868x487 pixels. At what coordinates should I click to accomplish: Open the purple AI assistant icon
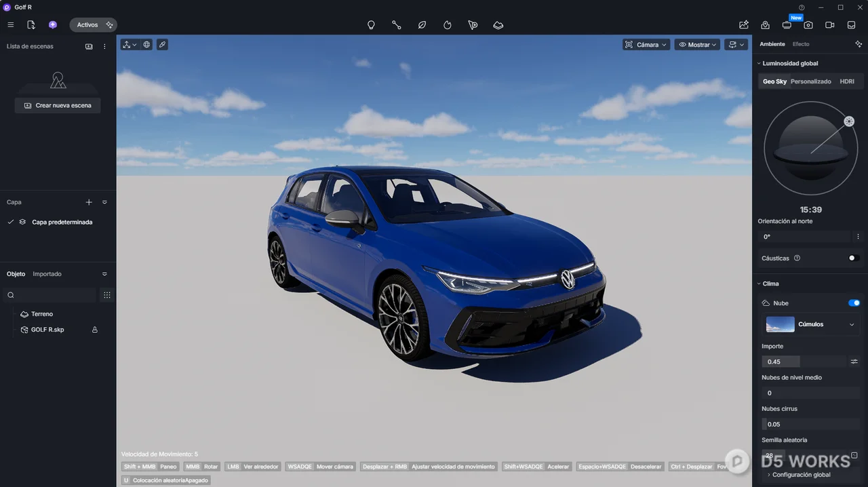pos(53,24)
